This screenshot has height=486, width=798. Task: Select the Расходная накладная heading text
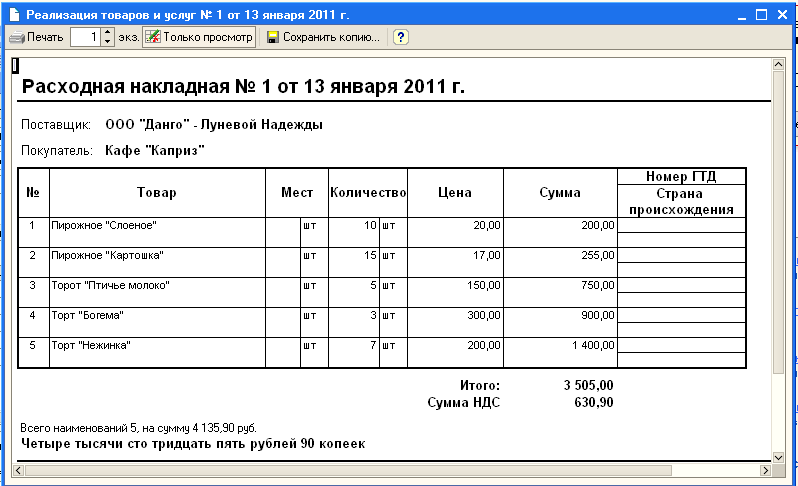click(243, 87)
